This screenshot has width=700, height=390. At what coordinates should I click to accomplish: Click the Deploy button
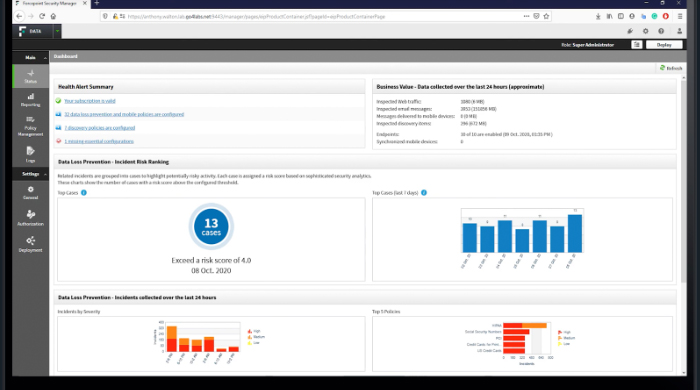pos(664,45)
